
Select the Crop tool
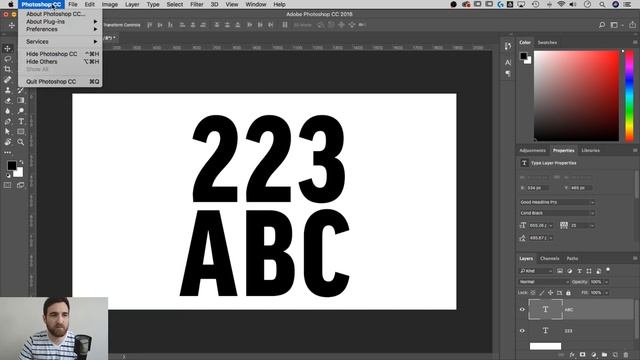[x=8, y=69]
